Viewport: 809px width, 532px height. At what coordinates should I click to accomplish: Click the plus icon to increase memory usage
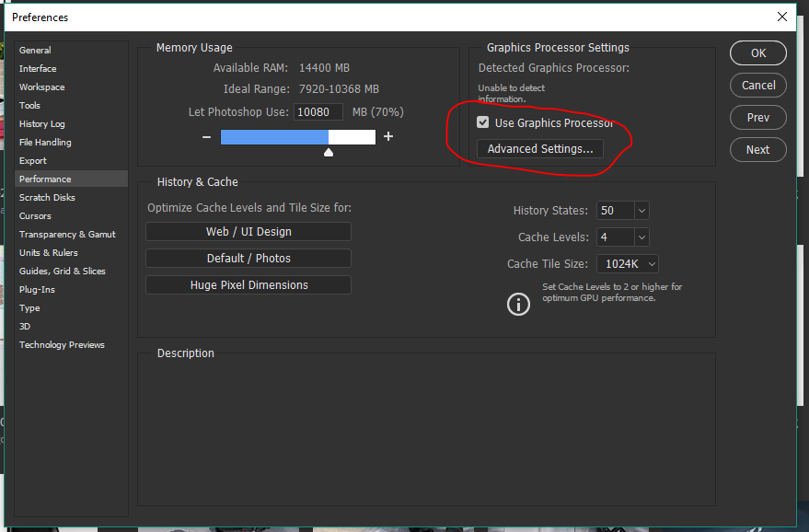[x=387, y=136]
